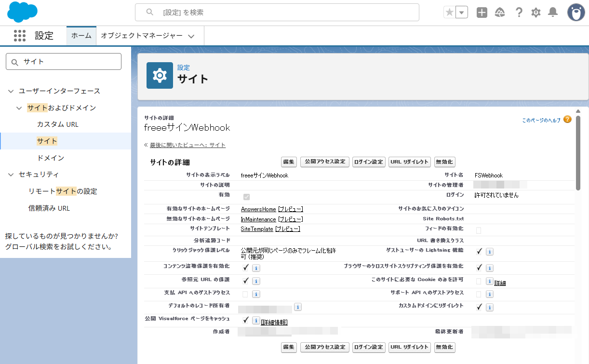Click the bottom 編集 button
Screen dimensions: 589x364
pyautogui.click(x=289, y=347)
